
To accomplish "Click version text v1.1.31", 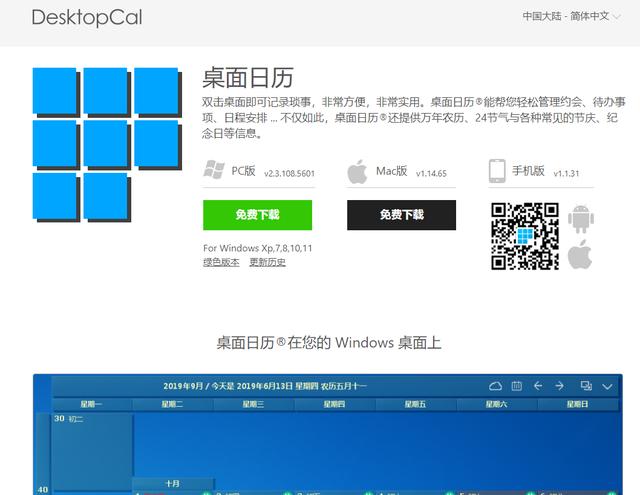I will coord(567,173).
